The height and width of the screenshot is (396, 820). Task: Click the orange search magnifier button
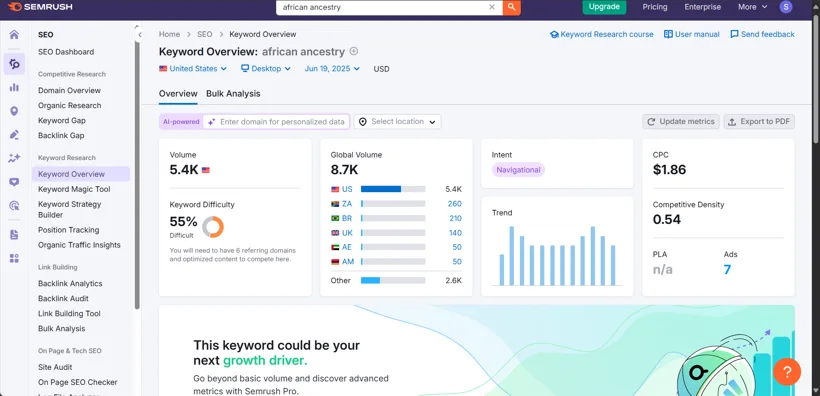click(511, 7)
